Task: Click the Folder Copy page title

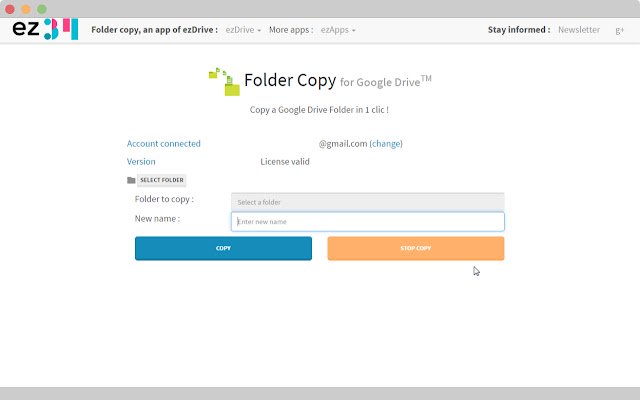Action: tap(290, 80)
